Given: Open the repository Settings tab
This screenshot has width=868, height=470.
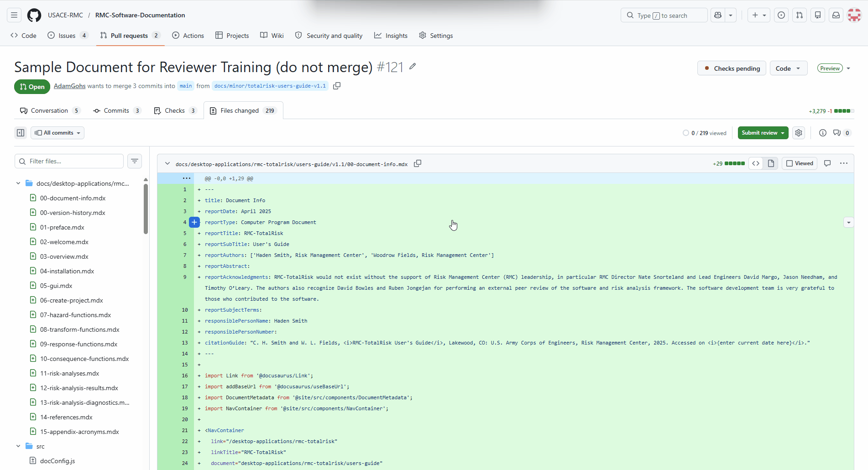Looking at the screenshot, I should 436,36.
